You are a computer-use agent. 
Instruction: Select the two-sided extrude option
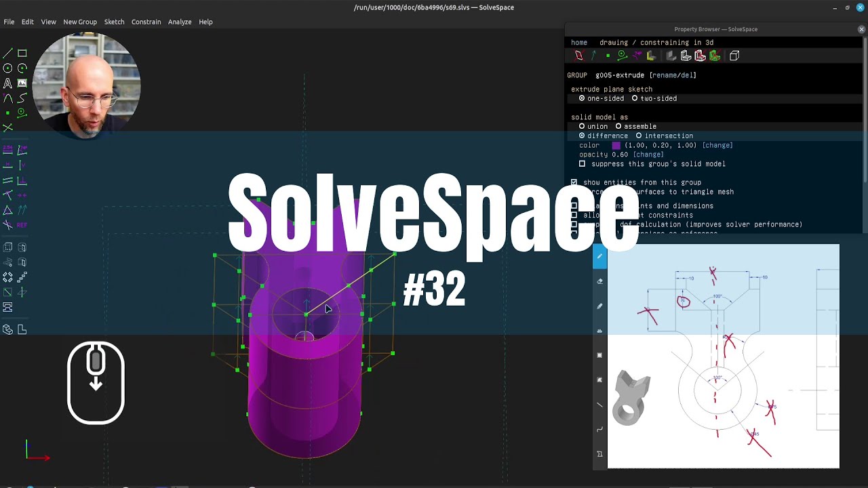(x=654, y=98)
